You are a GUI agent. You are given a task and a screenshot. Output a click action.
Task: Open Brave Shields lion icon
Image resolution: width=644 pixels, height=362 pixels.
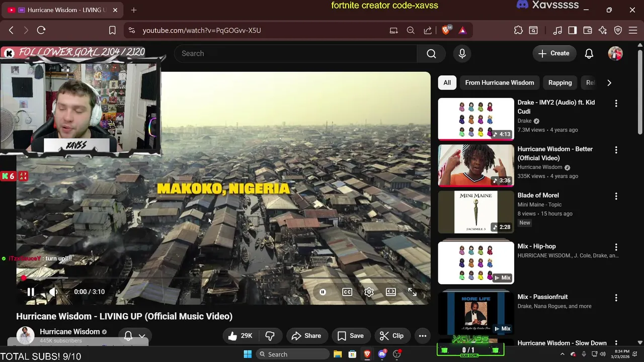coord(446,30)
